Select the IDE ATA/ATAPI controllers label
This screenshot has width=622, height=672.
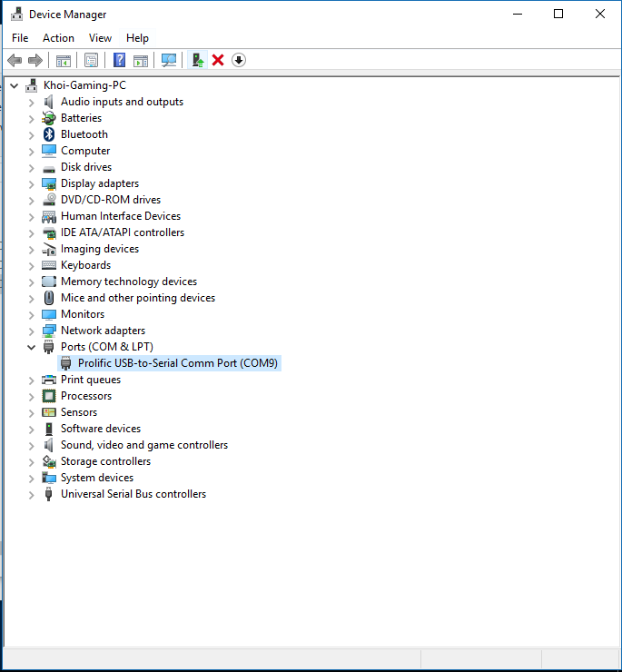tap(123, 232)
